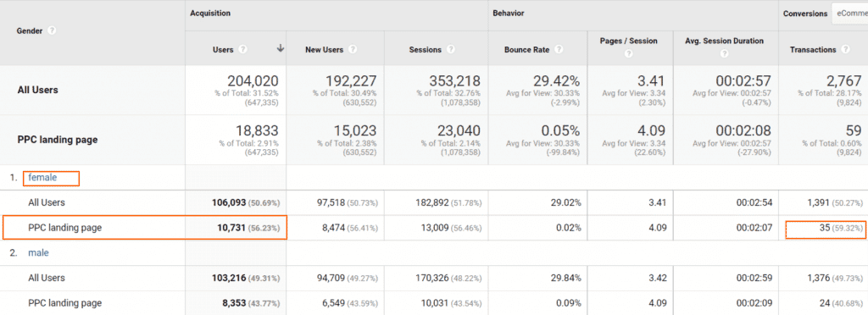
Task: Click help icon next to Gender
Action: [52, 31]
